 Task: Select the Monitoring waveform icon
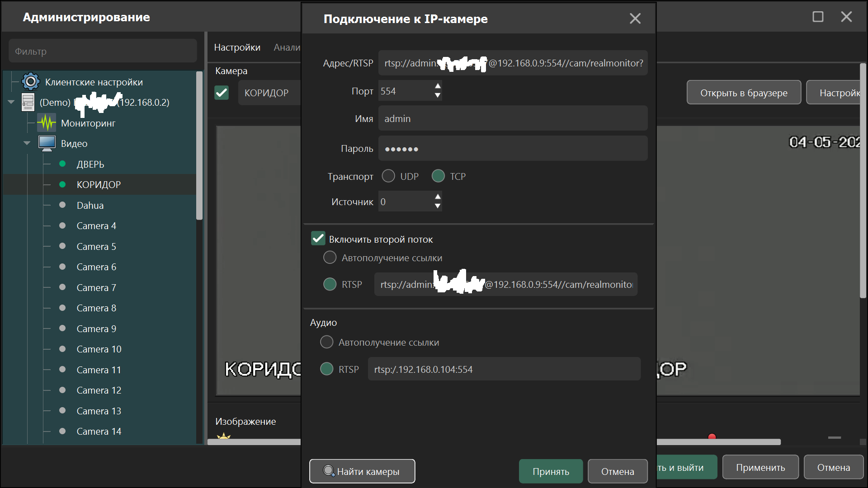pos(46,123)
